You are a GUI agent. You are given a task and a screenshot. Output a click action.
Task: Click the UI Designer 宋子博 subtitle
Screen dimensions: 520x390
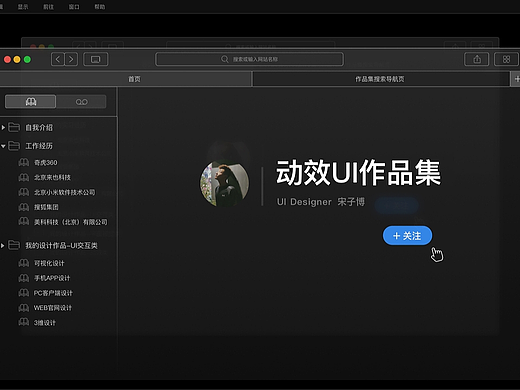tap(321, 202)
